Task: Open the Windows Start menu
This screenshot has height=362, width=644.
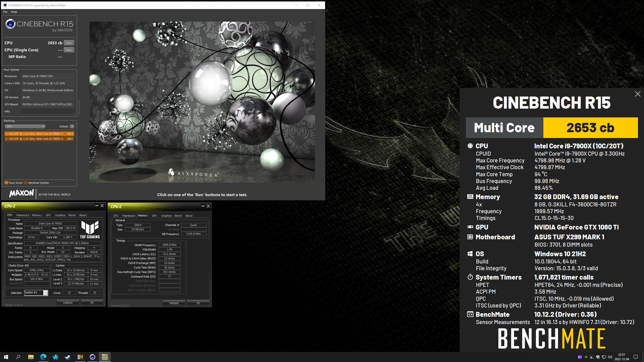Action: click(x=6, y=357)
